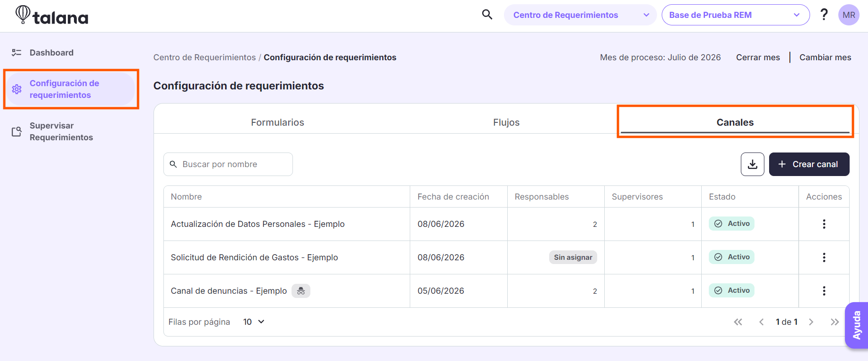Click Cambiar mes link
Screen dimensions: 868x361
[x=825, y=57]
